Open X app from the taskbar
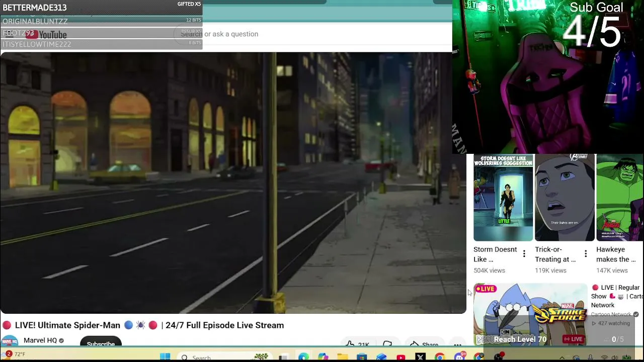The height and width of the screenshot is (362, 644). [421, 357]
